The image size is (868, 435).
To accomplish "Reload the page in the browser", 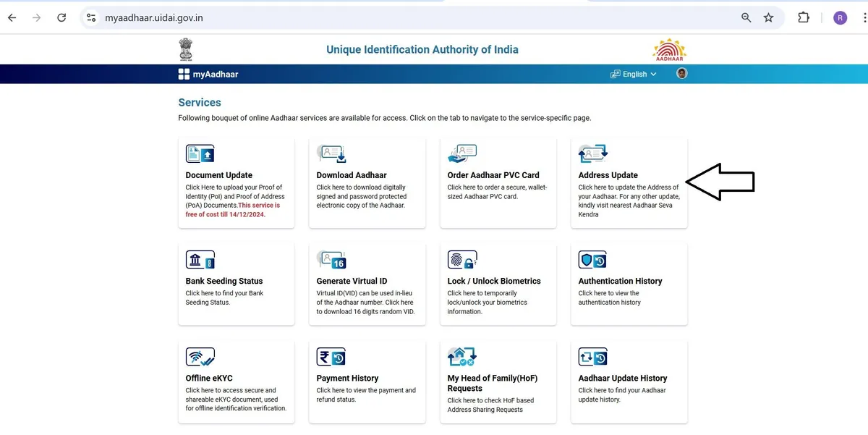I will [x=61, y=17].
